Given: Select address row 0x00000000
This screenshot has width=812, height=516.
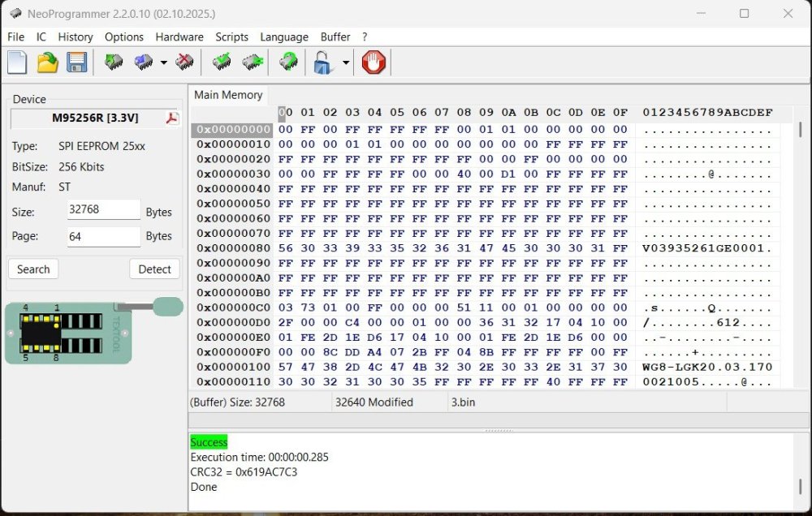Looking at the screenshot, I should click(x=232, y=129).
